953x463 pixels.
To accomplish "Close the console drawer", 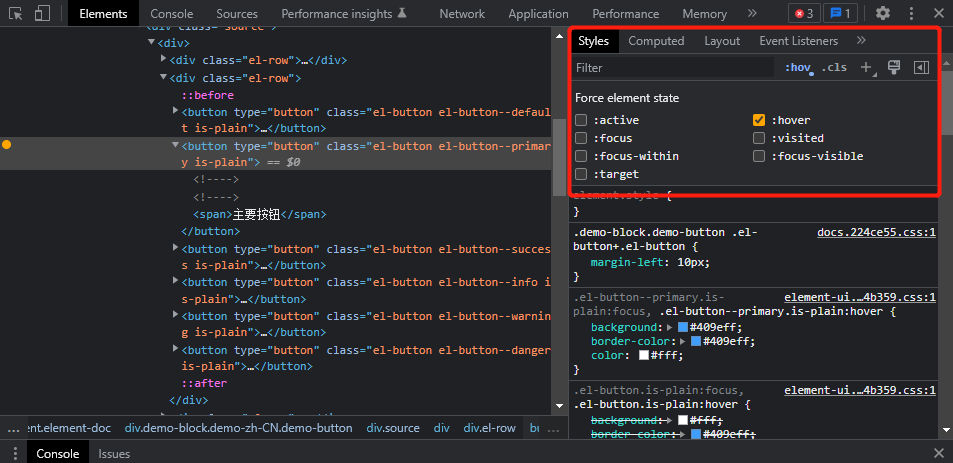I will 938,453.
